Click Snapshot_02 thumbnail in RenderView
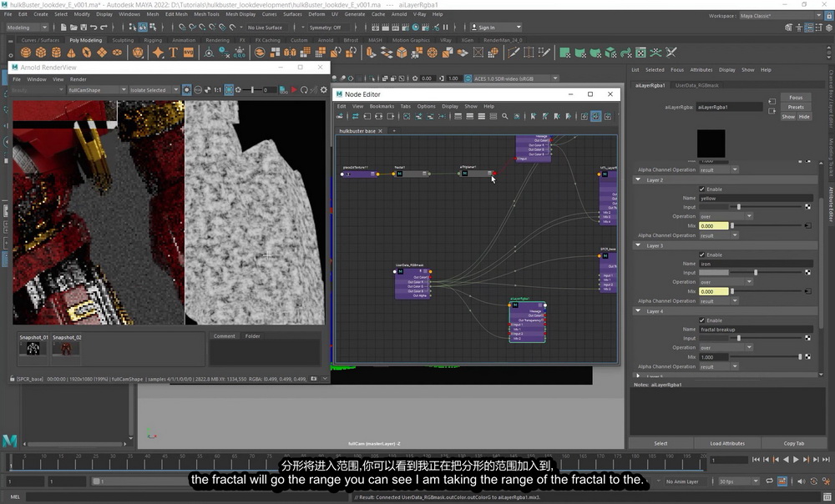 tap(66, 349)
